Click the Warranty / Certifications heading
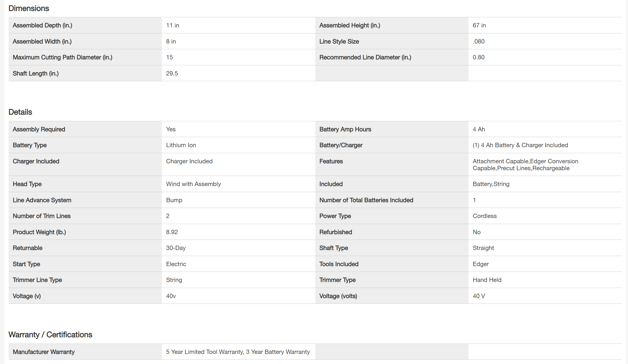Screen dimensions: 628x364 (x=50, y=335)
